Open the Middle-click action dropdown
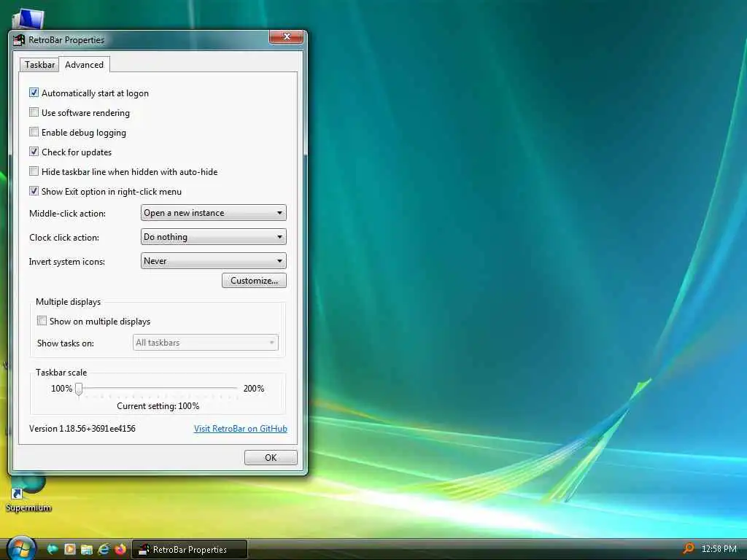 pyautogui.click(x=214, y=213)
